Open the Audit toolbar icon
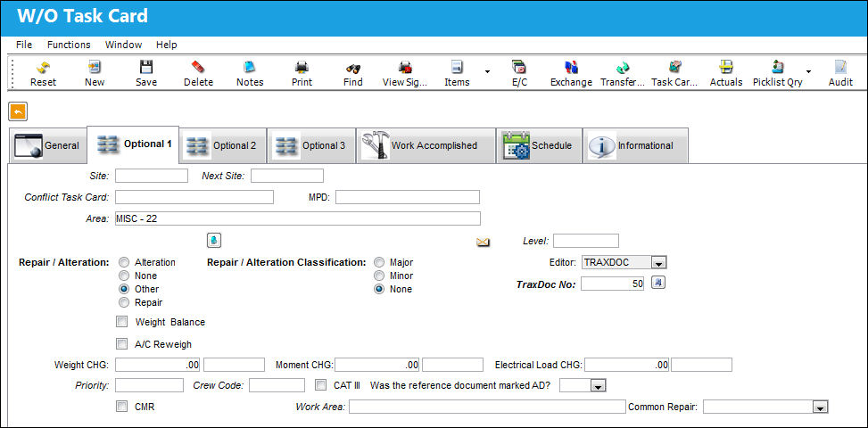 tap(840, 68)
